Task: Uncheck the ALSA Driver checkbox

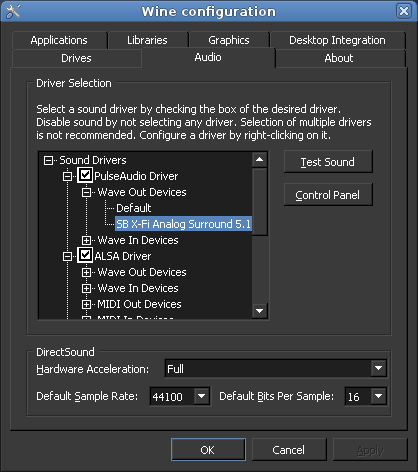Action: pos(85,255)
